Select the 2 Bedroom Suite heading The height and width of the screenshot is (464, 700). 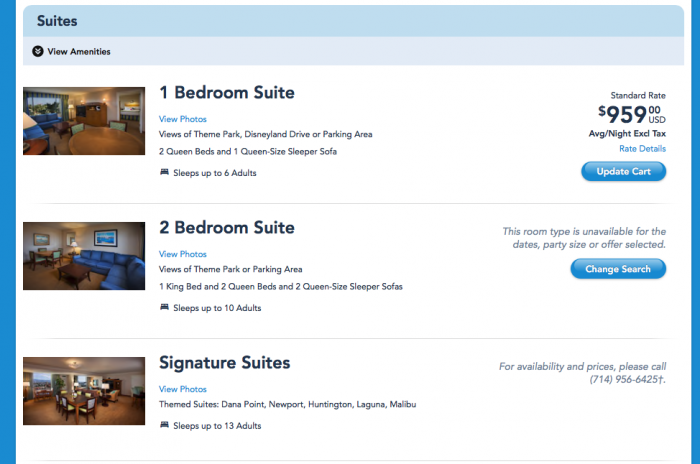227,227
